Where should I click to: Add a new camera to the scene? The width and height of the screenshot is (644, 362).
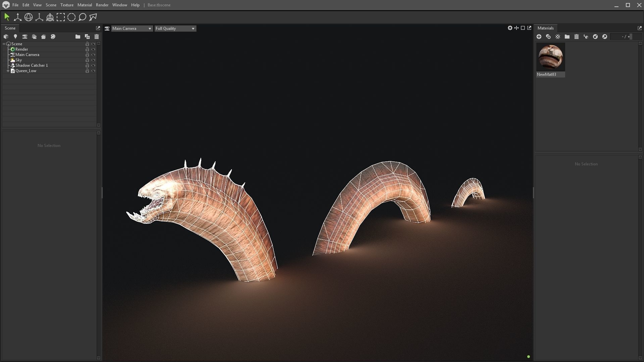coord(25,37)
